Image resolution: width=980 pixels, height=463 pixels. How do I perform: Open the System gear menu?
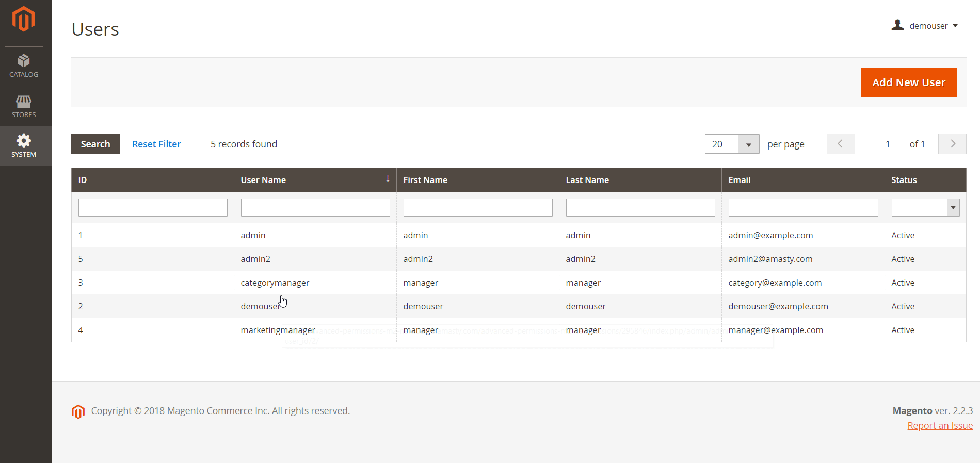(x=24, y=146)
